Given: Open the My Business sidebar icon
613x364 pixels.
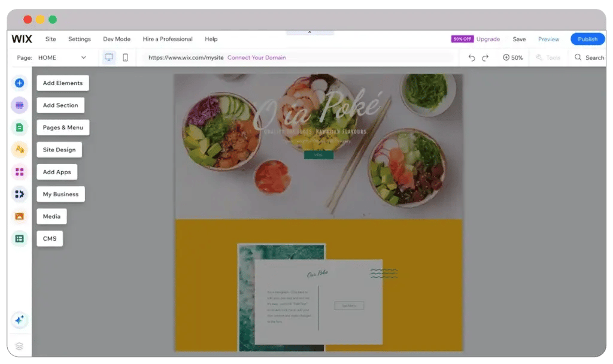Looking at the screenshot, I should tap(19, 194).
